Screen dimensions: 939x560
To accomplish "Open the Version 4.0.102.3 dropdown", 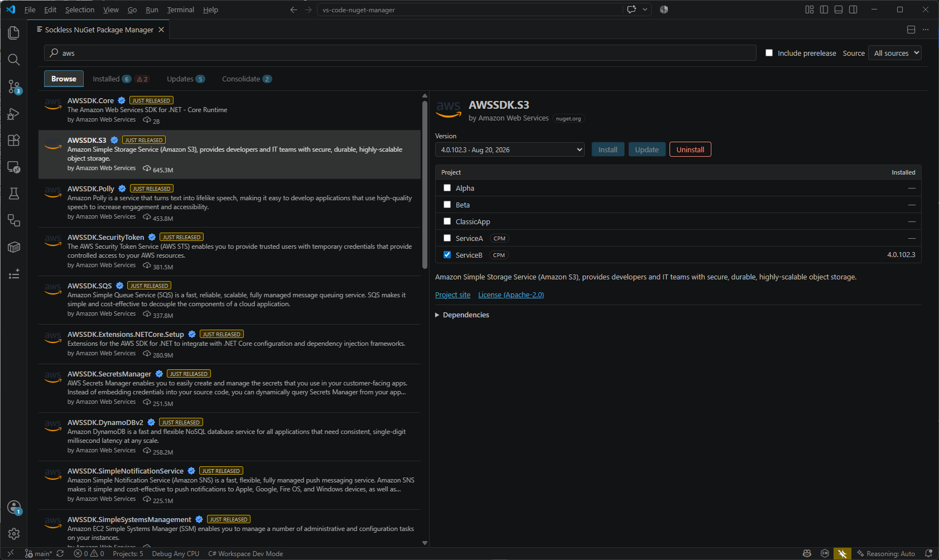I will [x=509, y=149].
